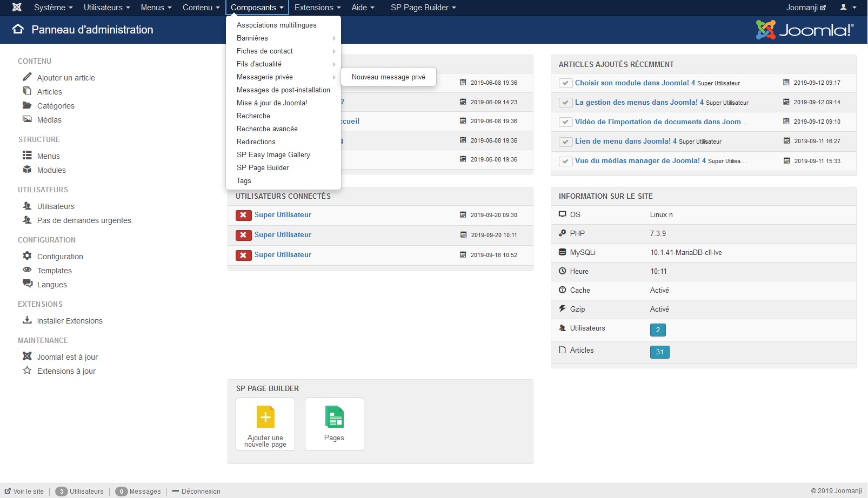Click the green Pages document icon
The height and width of the screenshot is (498, 868).
pos(335,417)
